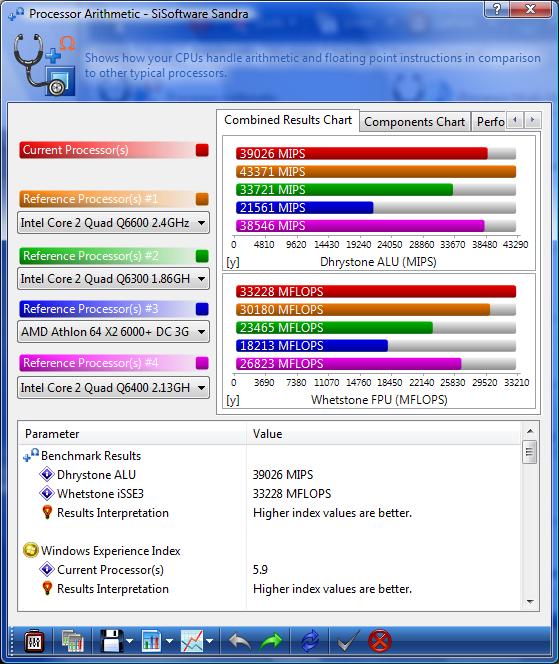The image size is (559, 664).
Task: Click the 39026 MIPS value cell
Action: tap(283, 475)
